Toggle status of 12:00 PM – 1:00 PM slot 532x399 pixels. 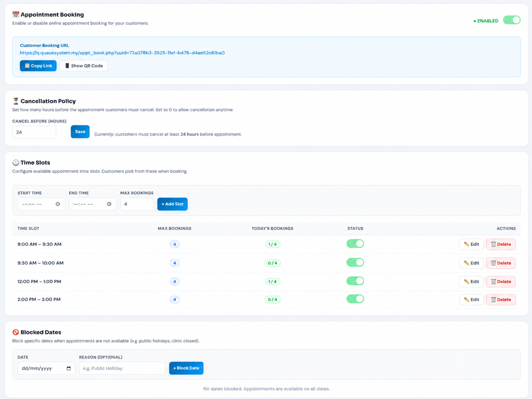[x=355, y=281]
